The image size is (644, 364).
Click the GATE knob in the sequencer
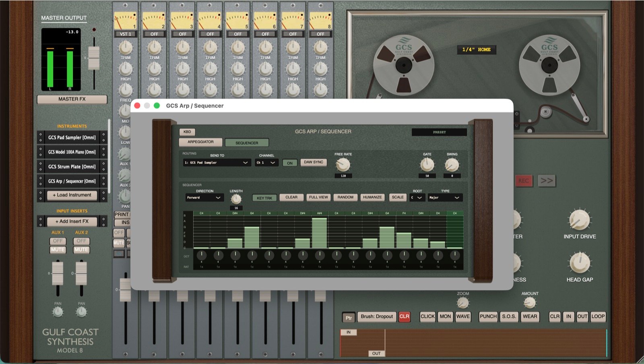pos(427,164)
